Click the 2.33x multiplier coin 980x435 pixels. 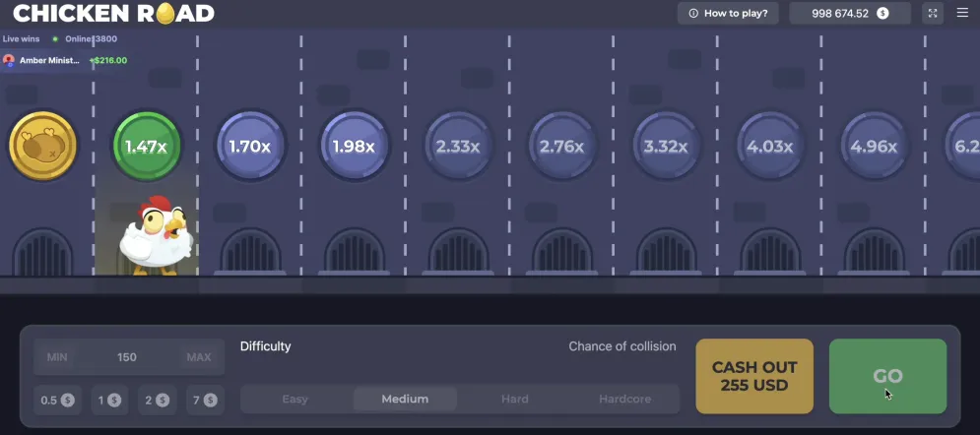pos(458,146)
